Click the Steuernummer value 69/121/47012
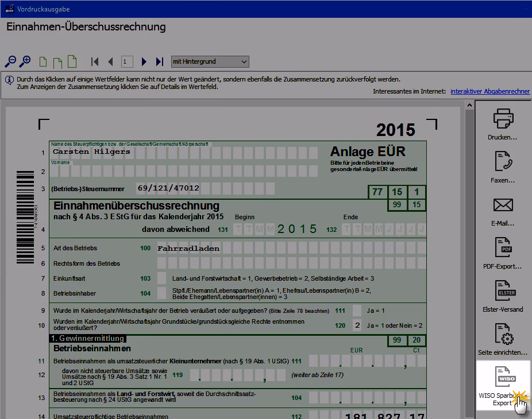The width and height of the screenshot is (532, 419). [x=168, y=188]
